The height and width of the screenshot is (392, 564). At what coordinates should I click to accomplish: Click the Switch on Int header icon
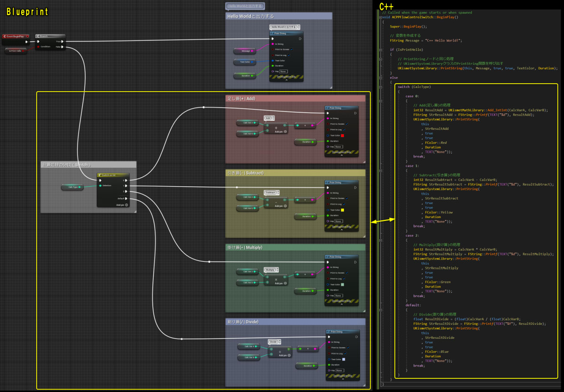click(100, 175)
